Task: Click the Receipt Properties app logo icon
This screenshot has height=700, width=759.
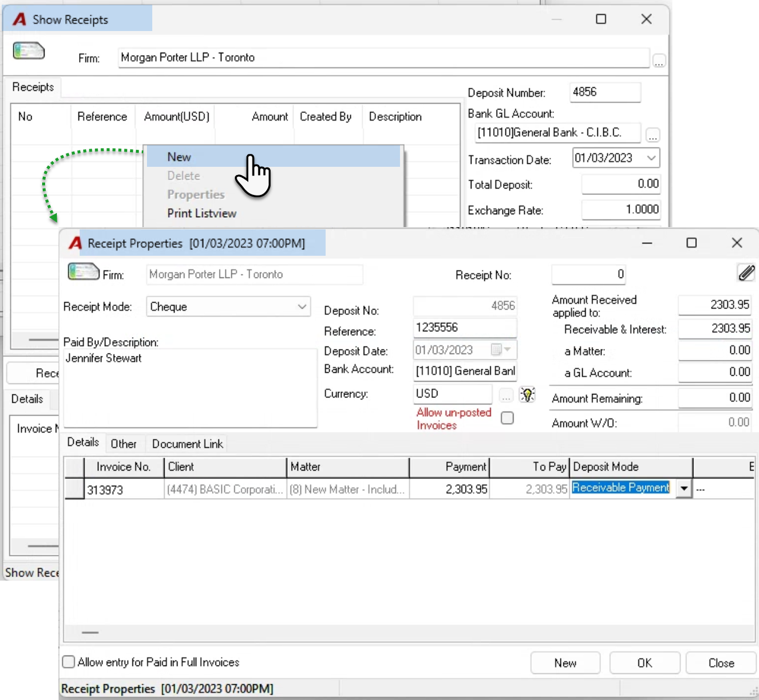Action: click(x=76, y=243)
